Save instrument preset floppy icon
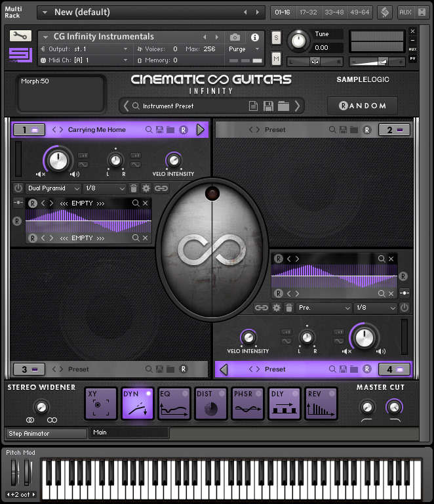 [268, 106]
